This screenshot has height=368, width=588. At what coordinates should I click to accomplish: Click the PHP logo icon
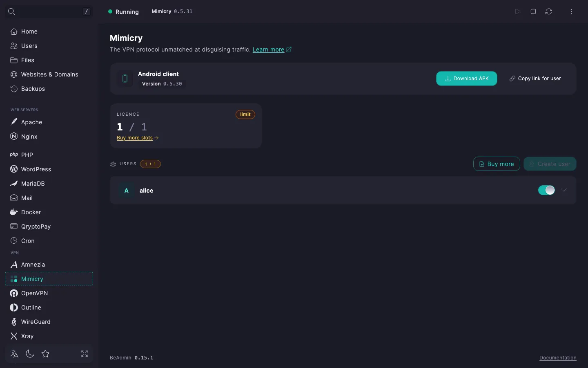pos(14,155)
